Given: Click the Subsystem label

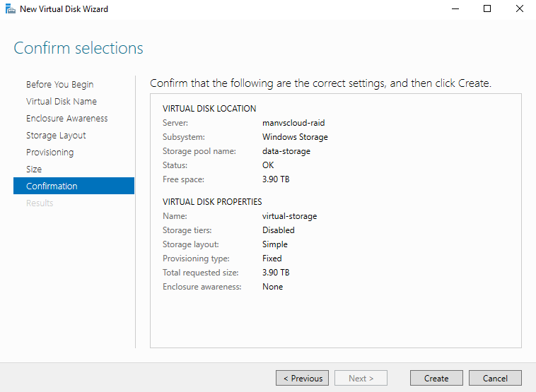Looking at the screenshot, I should (x=184, y=137).
